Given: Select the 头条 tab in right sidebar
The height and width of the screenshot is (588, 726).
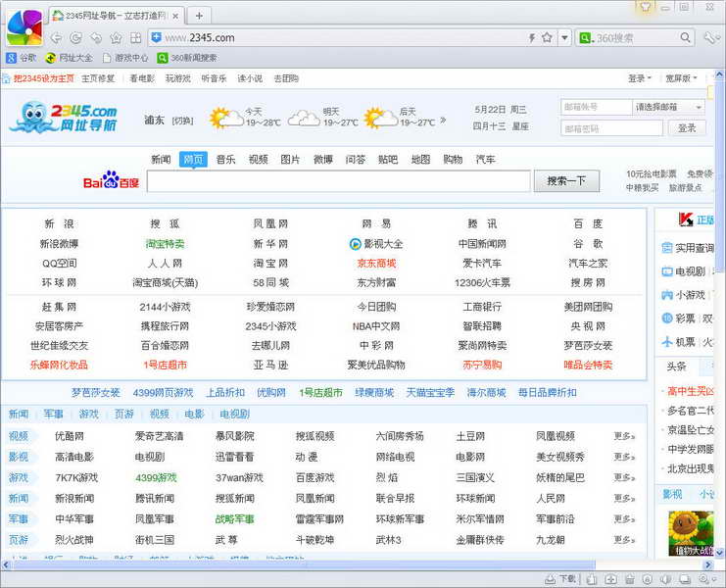Looking at the screenshot, I should [x=676, y=367].
